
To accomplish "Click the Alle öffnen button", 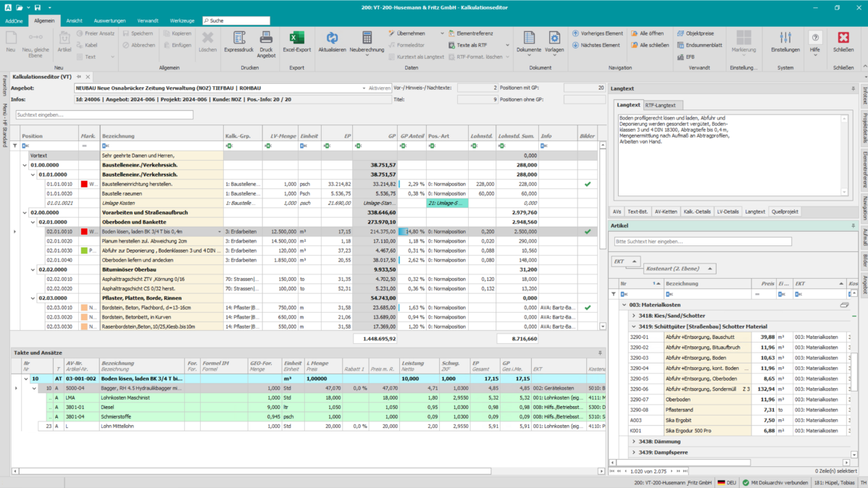I will point(646,33).
